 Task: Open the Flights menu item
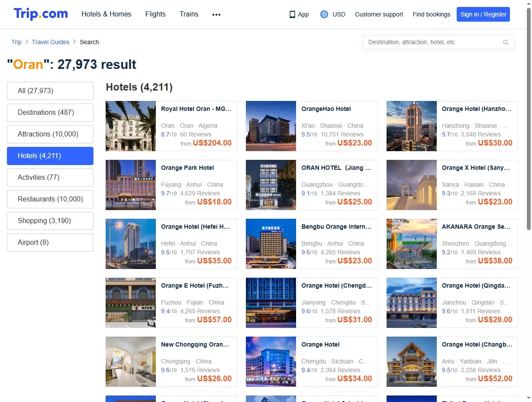[x=155, y=14]
